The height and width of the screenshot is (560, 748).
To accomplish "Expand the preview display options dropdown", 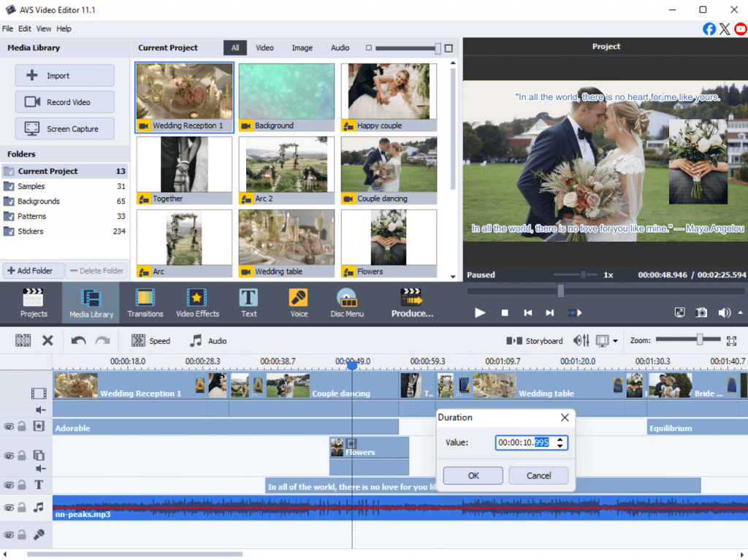I will [x=615, y=341].
